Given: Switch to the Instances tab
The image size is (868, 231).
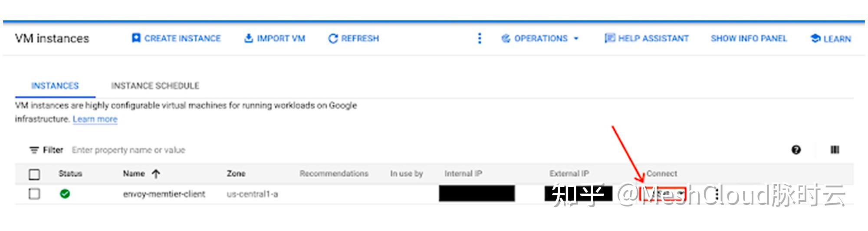Looking at the screenshot, I should pos(55,86).
